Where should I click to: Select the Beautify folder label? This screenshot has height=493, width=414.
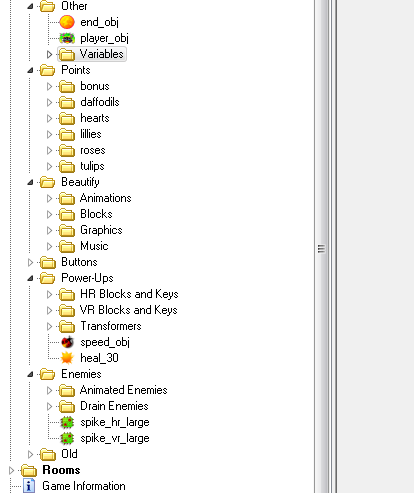(x=80, y=182)
